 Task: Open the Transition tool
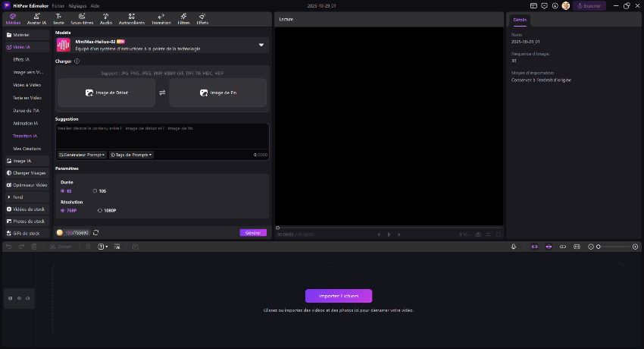click(161, 19)
